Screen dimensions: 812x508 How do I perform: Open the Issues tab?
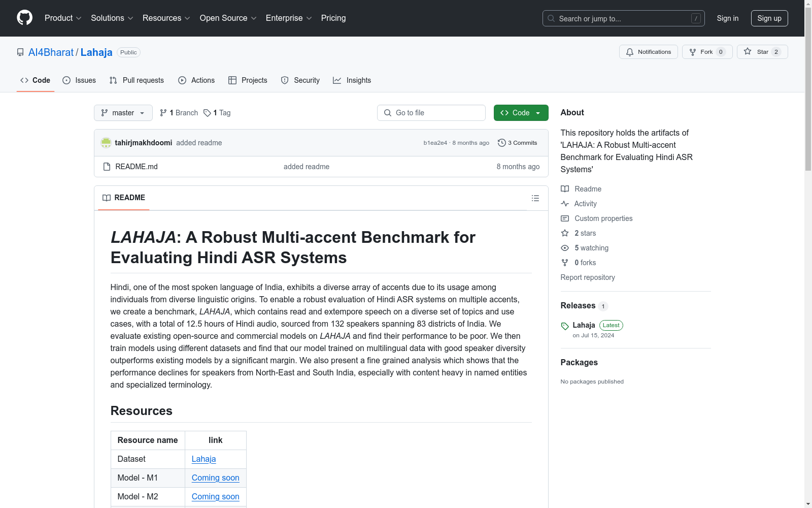pos(79,80)
